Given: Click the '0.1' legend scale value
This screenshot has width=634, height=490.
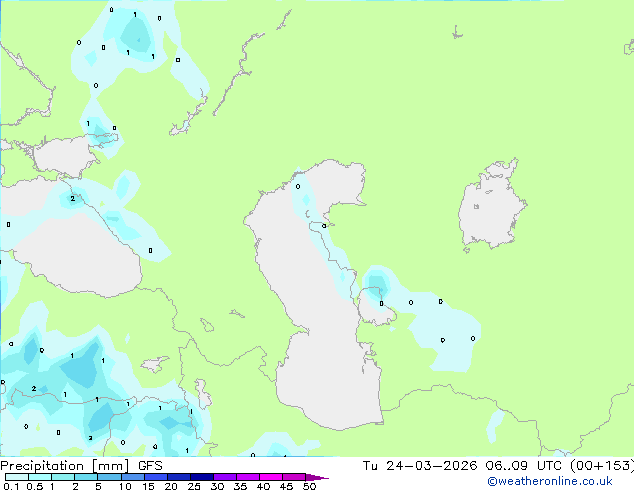Looking at the screenshot, I should click(11, 486).
